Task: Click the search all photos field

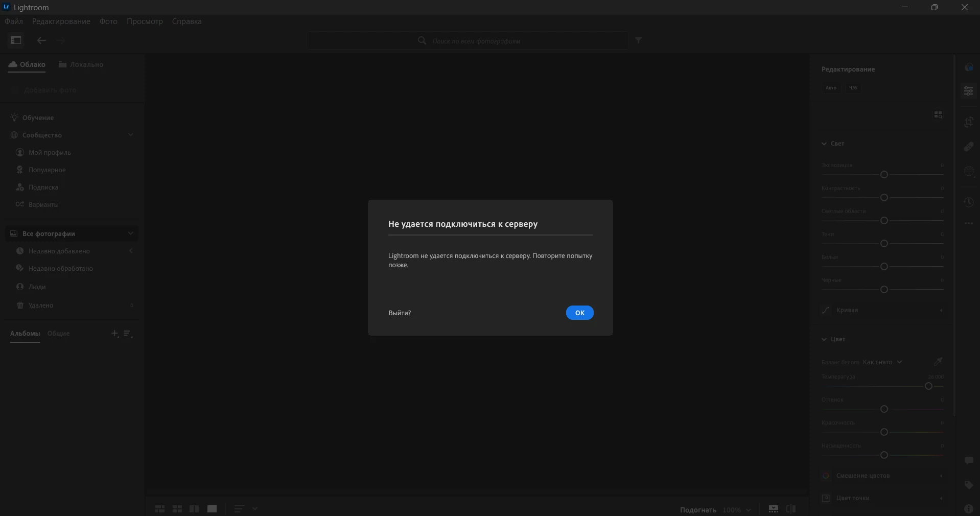Action: click(468, 40)
